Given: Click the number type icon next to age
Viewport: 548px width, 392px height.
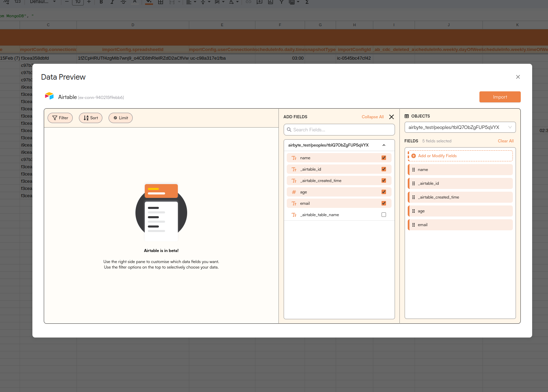Looking at the screenshot, I should [x=294, y=192].
